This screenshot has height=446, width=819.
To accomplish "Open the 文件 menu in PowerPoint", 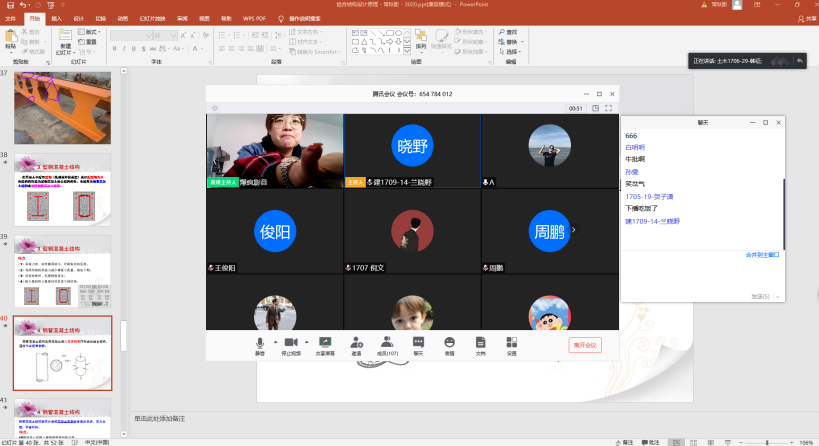I will pyautogui.click(x=10, y=19).
